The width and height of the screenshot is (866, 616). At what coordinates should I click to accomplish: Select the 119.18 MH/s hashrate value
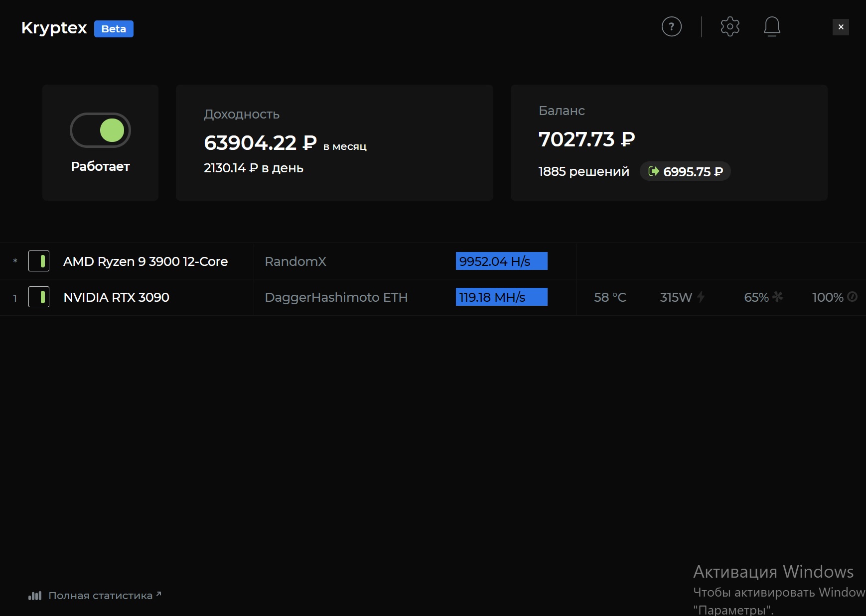[x=501, y=297]
